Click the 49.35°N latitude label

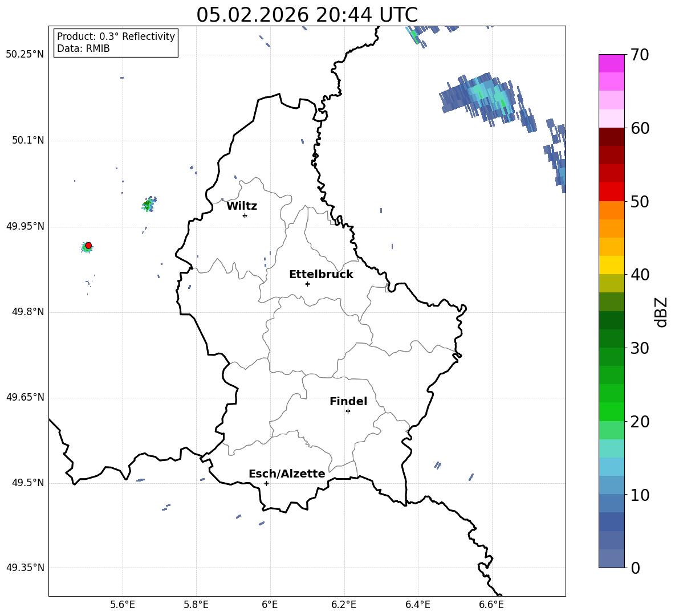click(25, 568)
